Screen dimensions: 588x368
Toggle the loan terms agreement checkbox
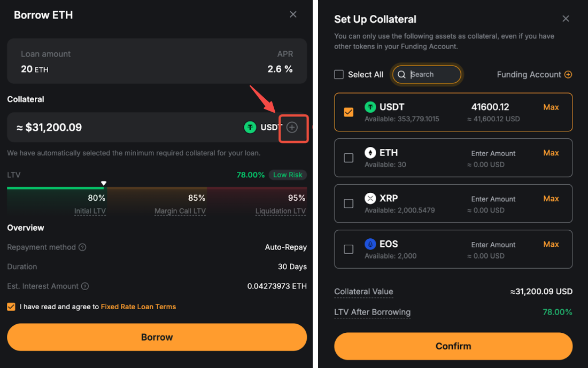click(11, 307)
